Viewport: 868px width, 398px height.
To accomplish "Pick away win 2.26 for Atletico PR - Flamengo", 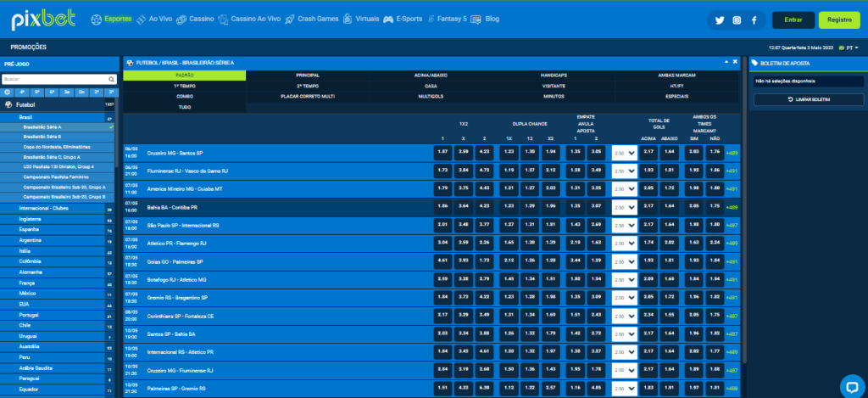I will pyautogui.click(x=484, y=244).
